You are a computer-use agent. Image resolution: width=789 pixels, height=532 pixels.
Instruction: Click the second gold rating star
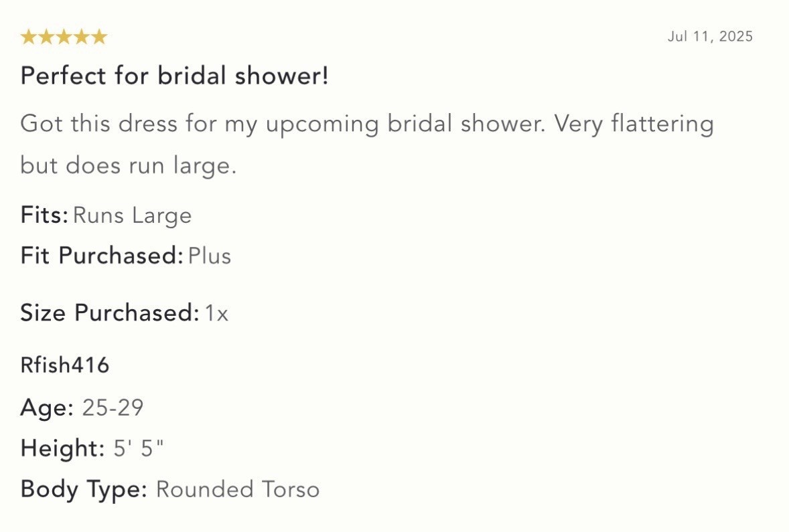pos(46,37)
